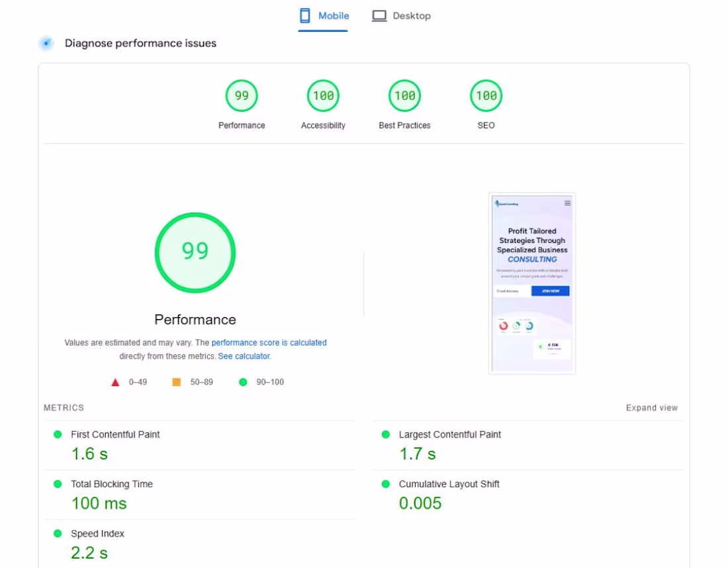This screenshot has width=728, height=568.
Task: Click the desktop laptop icon
Action: (x=379, y=16)
